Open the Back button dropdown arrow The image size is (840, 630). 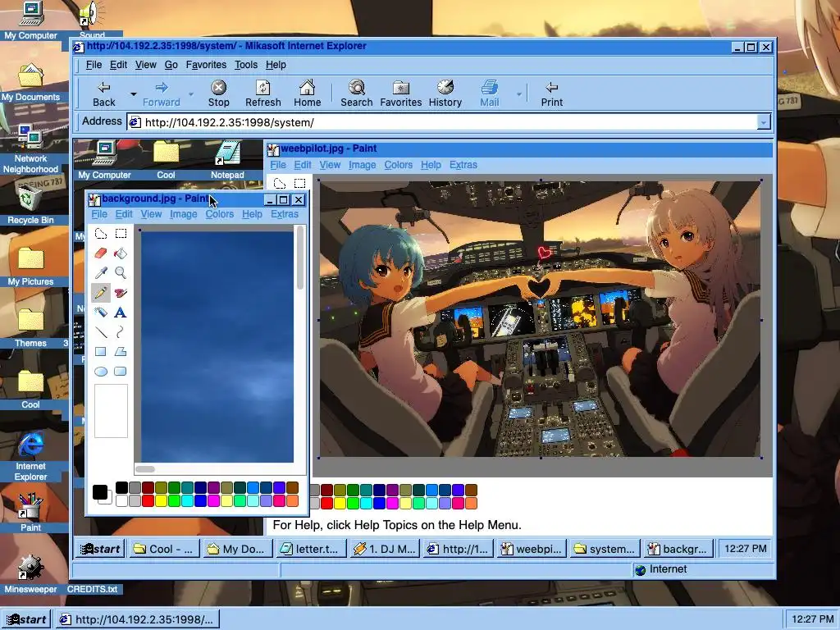(134, 94)
